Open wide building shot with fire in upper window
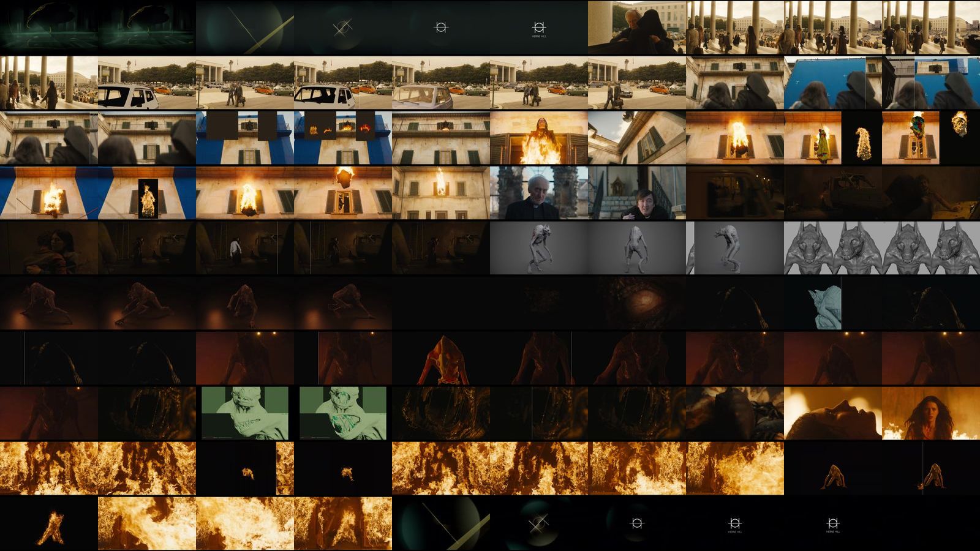 (x=441, y=193)
